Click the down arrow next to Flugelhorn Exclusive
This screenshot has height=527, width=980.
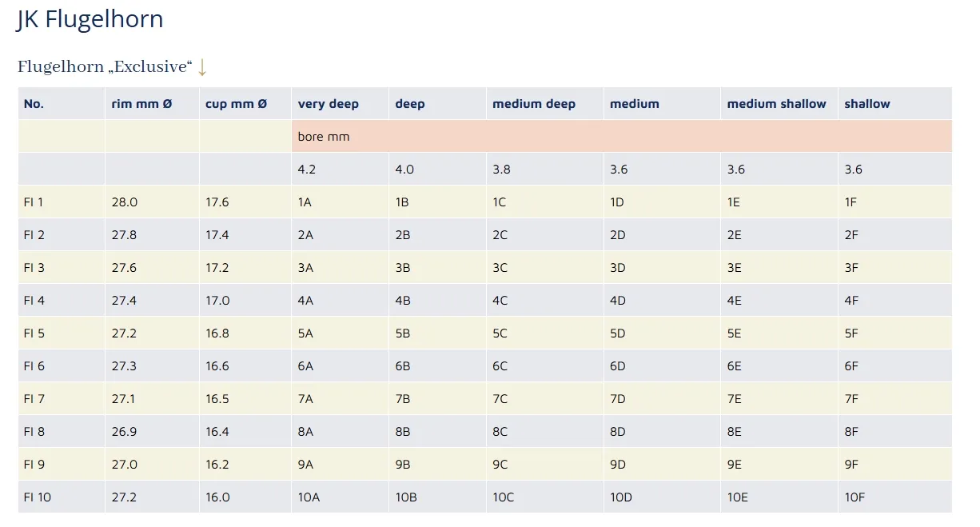point(202,67)
